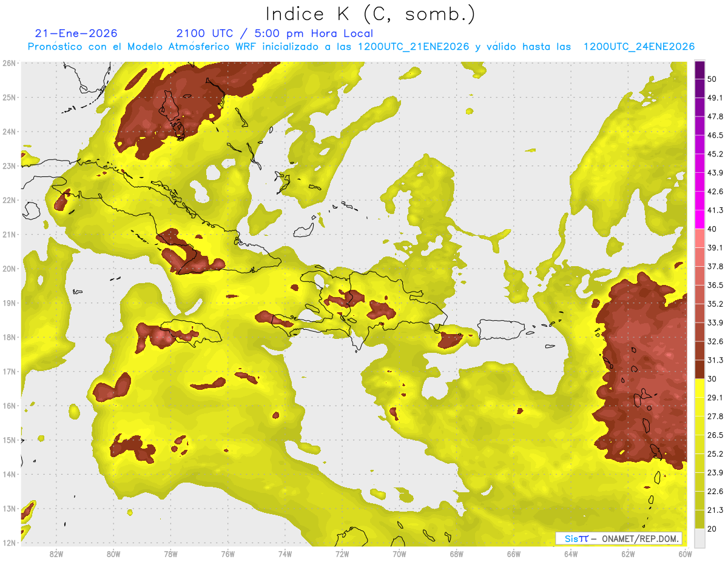Click the colorbar value "40"
Screen dimensions: 728x562
712,229
